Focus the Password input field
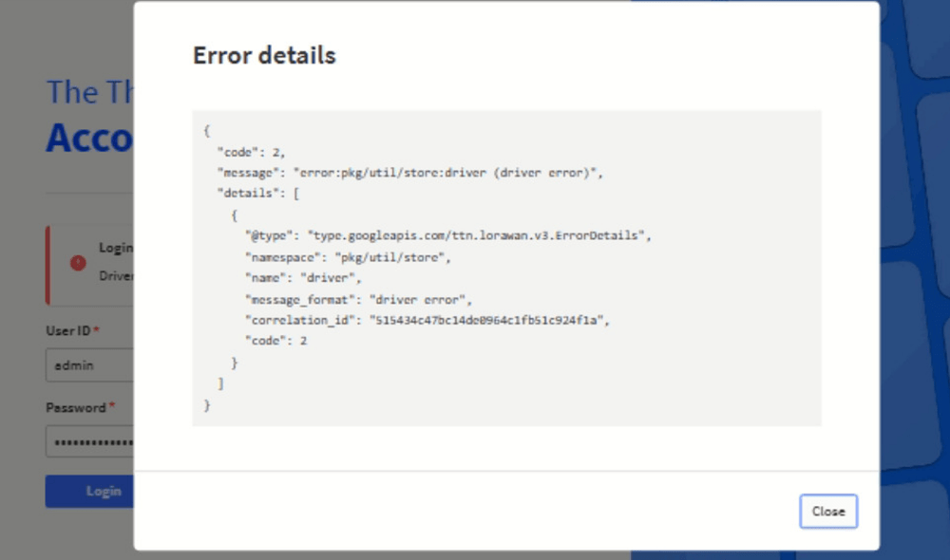950x560 pixels. coord(89,442)
